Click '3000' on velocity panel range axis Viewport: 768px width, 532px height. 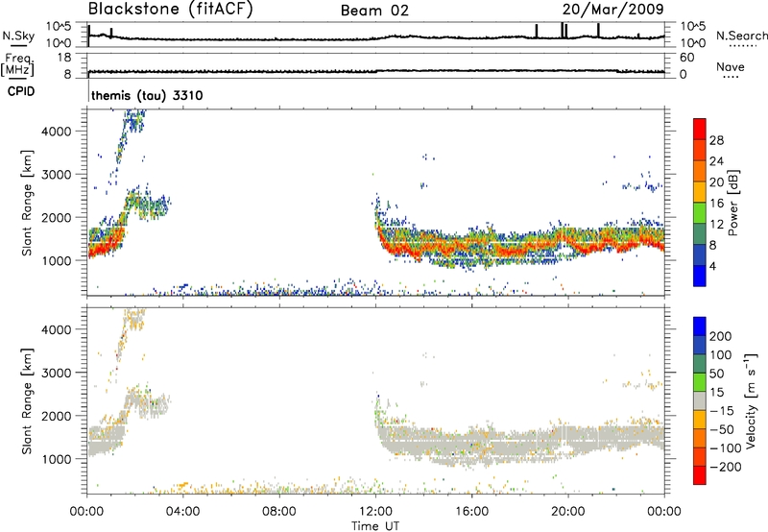tap(57, 373)
